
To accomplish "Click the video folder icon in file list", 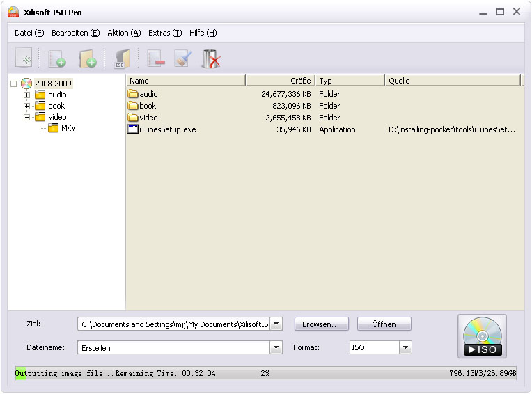I will (x=133, y=118).
